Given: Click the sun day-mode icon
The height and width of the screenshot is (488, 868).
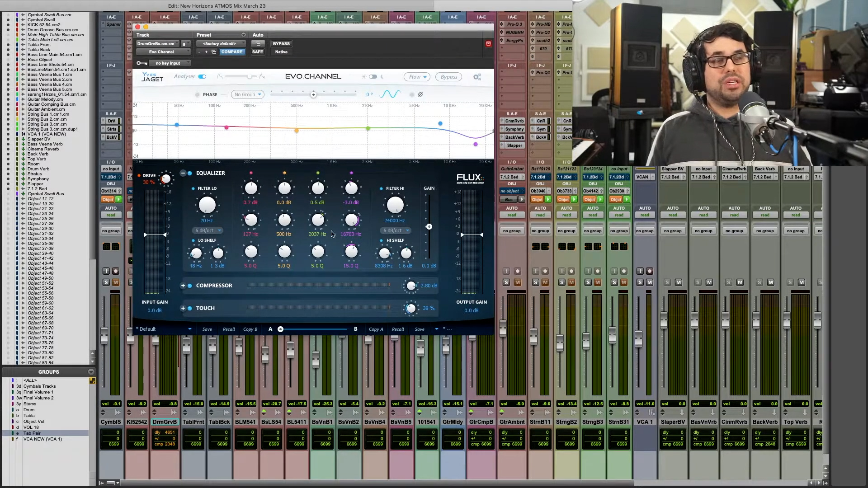Looking at the screenshot, I should coord(364,77).
